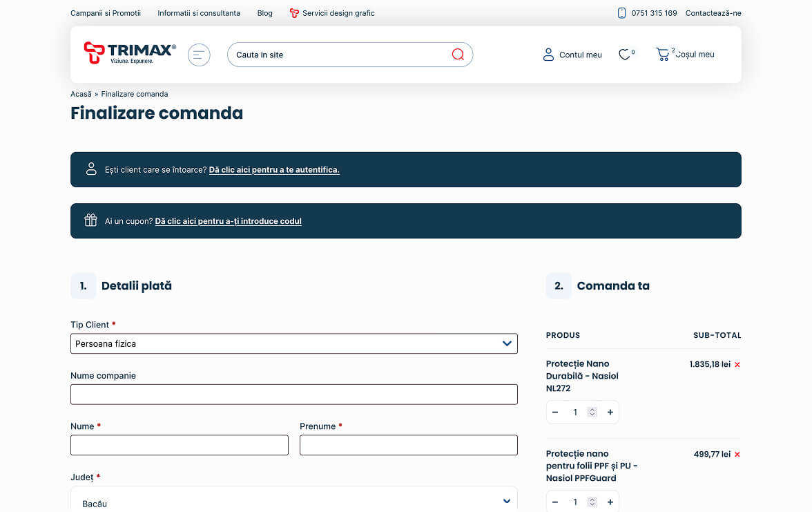Expand the Tip Client dropdown
Viewport: 812px width, 512px height.
(293, 343)
